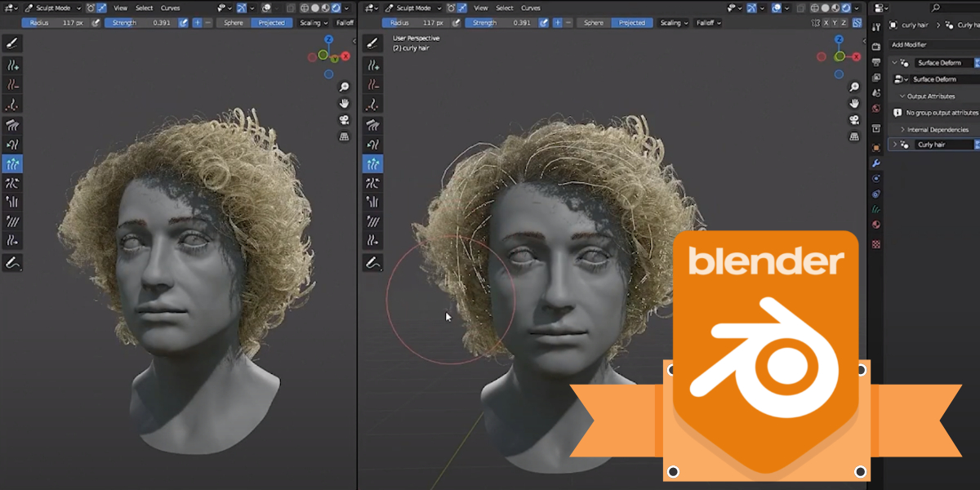980x490 pixels.
Task: Select the Comb tool in left viewport toolbar
Action: [x=13, y=126]
